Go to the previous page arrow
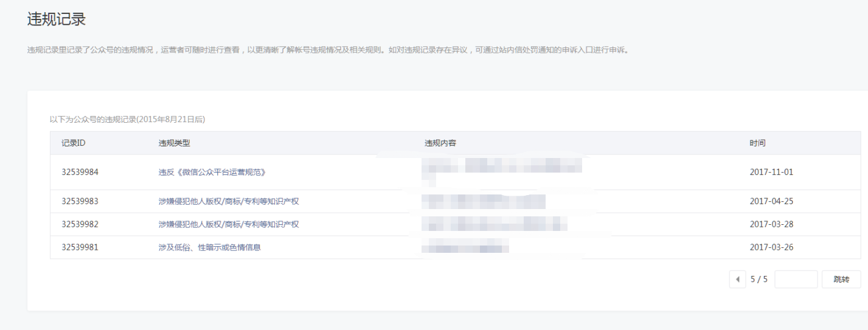Viewport: 868px width, 330px height. click(737, 280)
